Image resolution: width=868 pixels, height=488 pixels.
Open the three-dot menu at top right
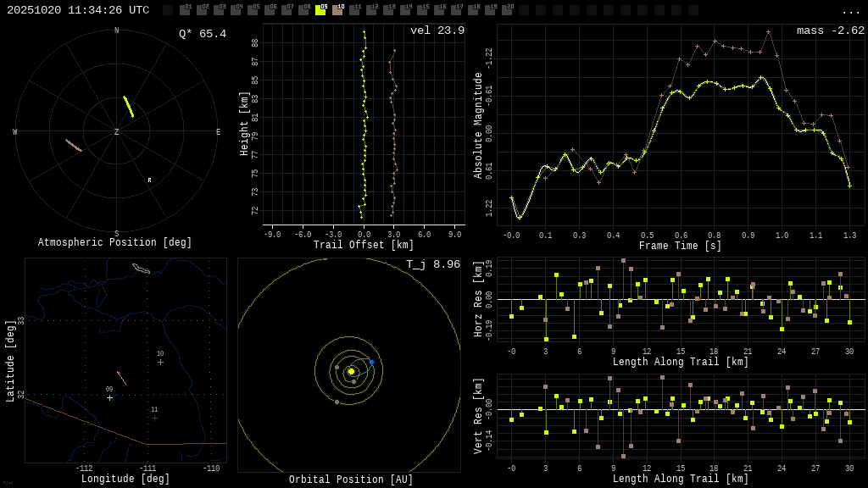(850, 11)
